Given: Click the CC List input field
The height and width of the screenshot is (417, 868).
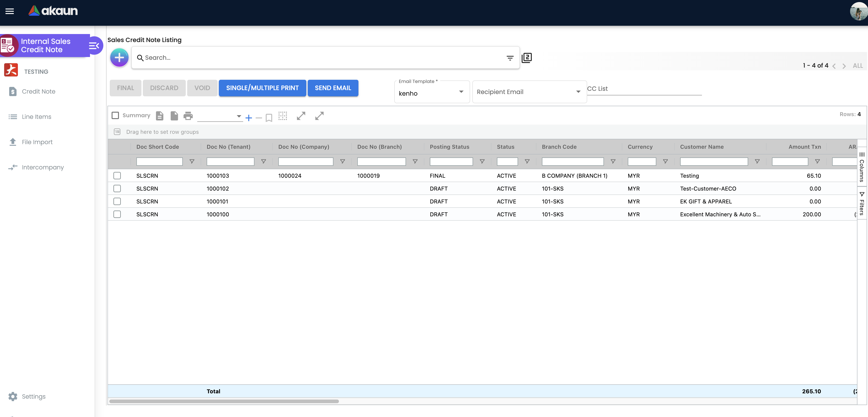Looking at the screenshot, I should click(x=644, y=89).
